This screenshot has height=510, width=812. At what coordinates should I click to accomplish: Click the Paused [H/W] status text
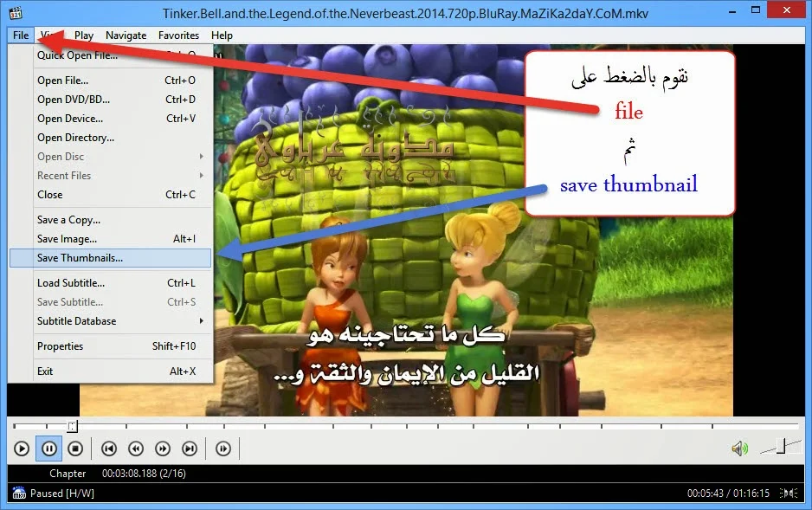point(62,493)
